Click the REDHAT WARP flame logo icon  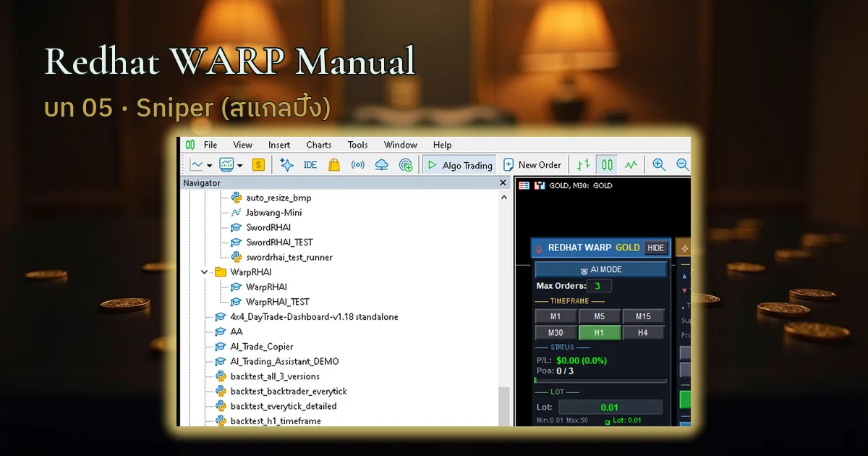[538, 248]
